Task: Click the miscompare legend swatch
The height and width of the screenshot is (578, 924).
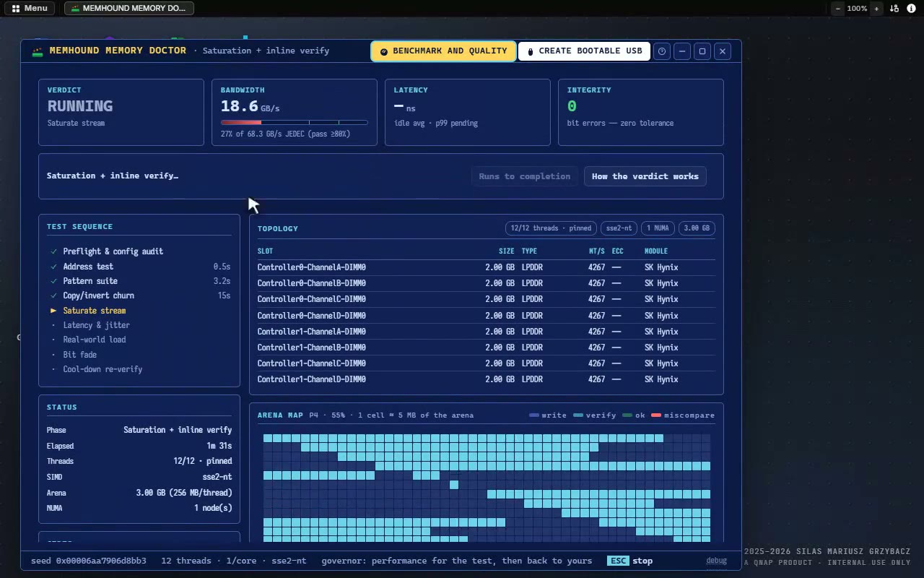Action: 656,415
